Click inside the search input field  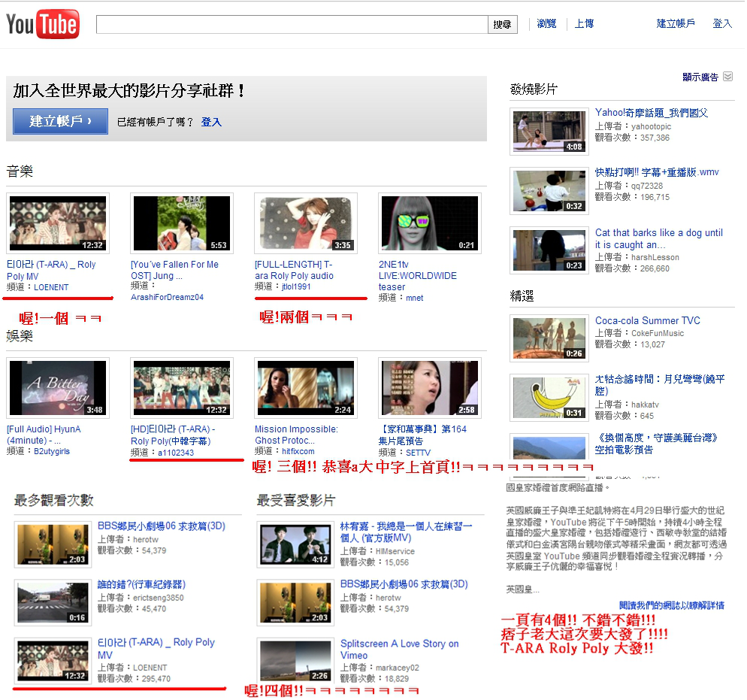pos(292,24)
